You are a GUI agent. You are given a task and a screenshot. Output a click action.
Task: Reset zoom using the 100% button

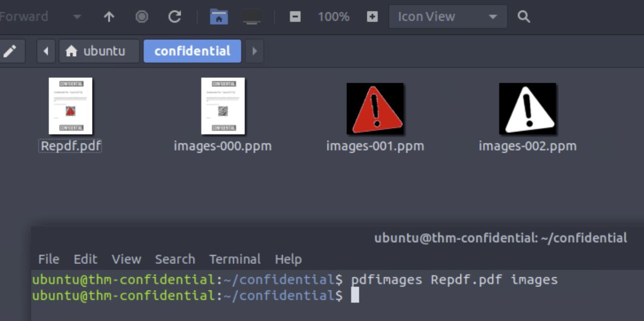334,17
